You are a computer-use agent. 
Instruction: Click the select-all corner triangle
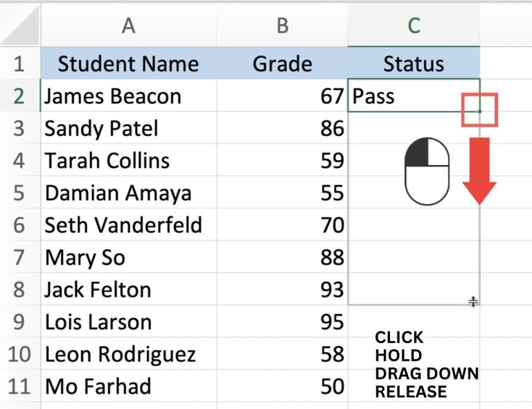(21, 25)
